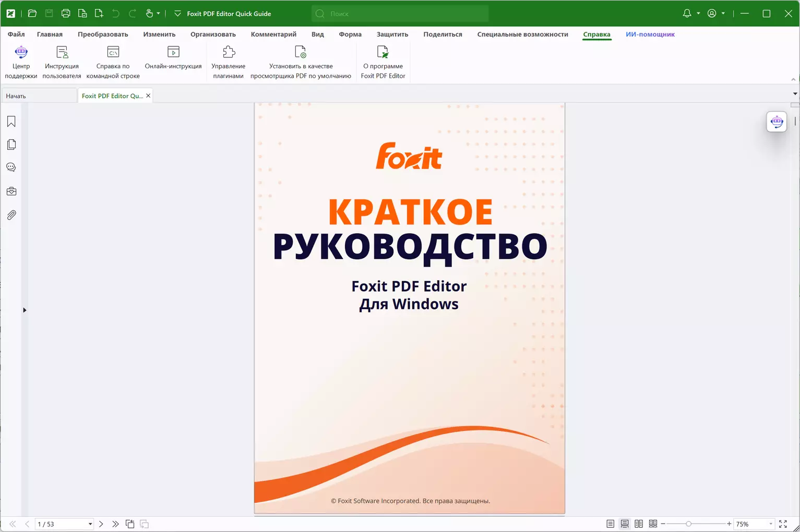
Task: Set Foxit as default PDF viewer
Action: coord(301,62)
